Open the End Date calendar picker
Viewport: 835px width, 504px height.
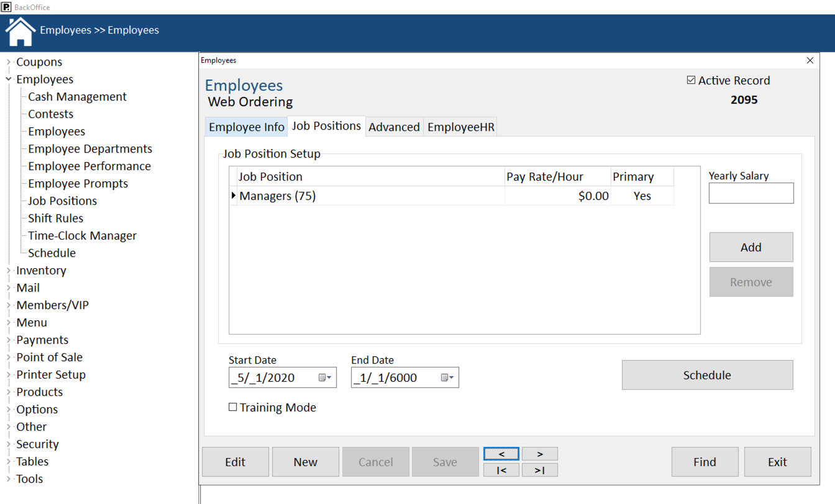(447, 377)
